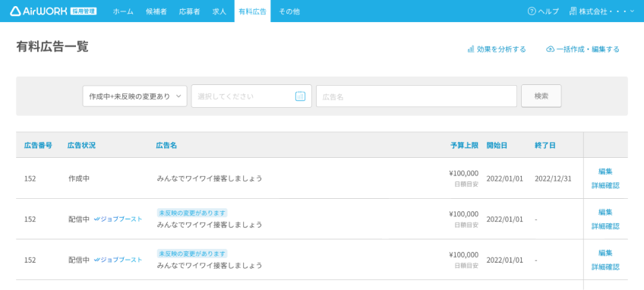Viewport: 644px width, 290px height.
Task: Click ad name in the 作成中 row
Action: [x=210, y=178]
